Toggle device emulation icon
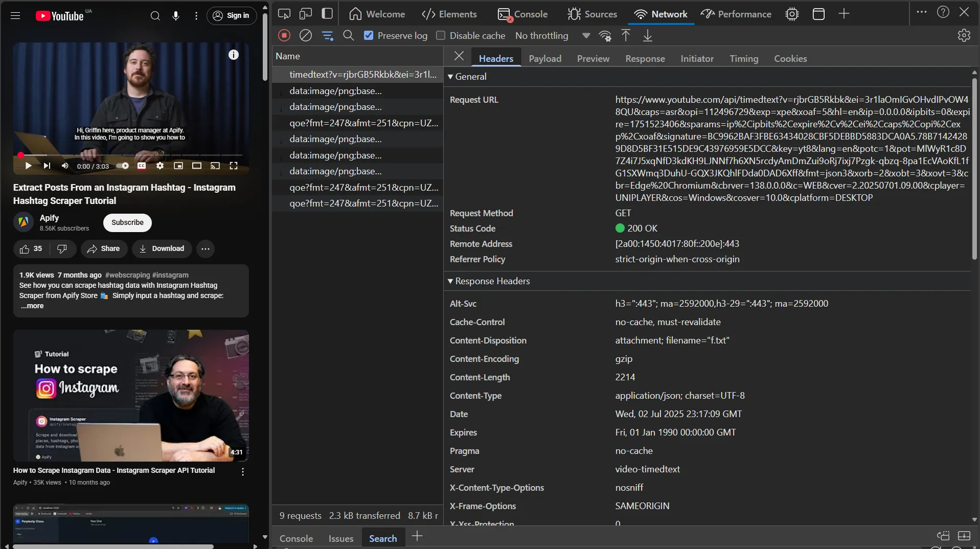 coord(306,14)
